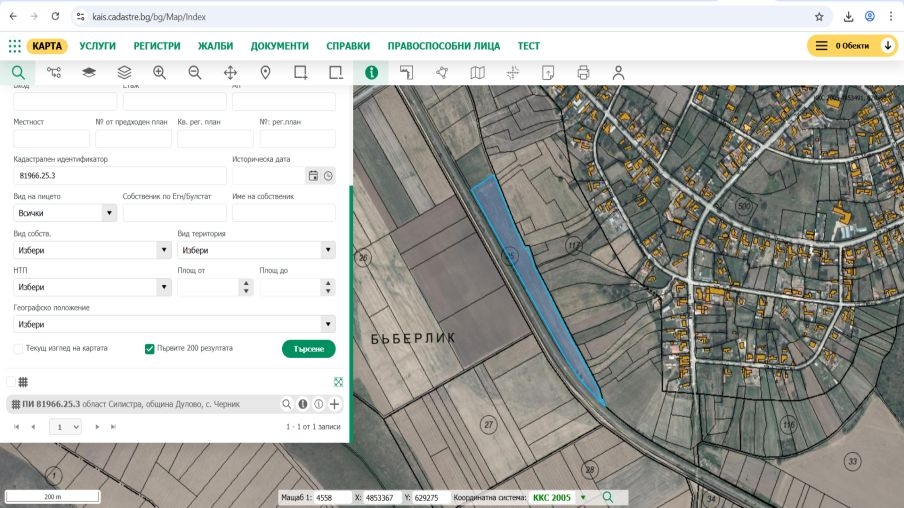The image size is (904, 508).
Task: Open the user profile icon in toolbar
Action: point(618,72)
